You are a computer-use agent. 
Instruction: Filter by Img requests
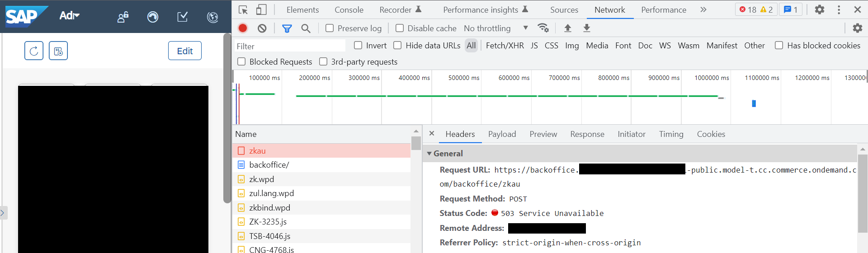(x=572, y=45)
